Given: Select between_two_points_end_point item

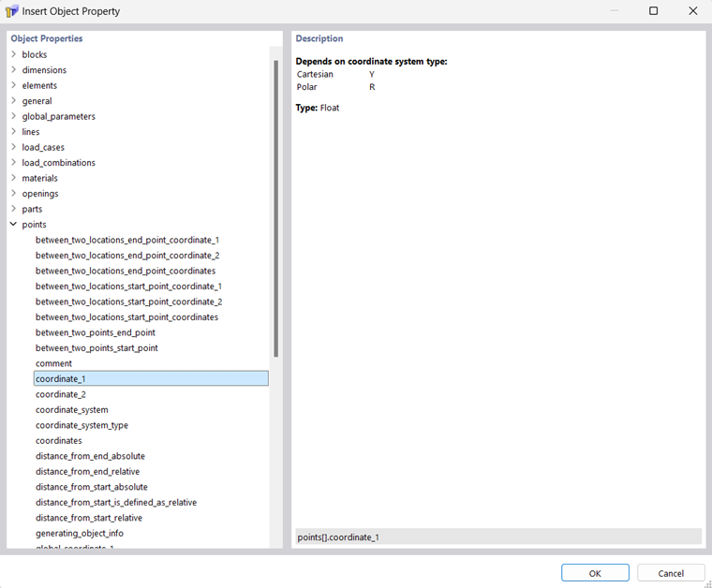Looking at the screenshot, I should pyautogui.click(x=96, y=332).
